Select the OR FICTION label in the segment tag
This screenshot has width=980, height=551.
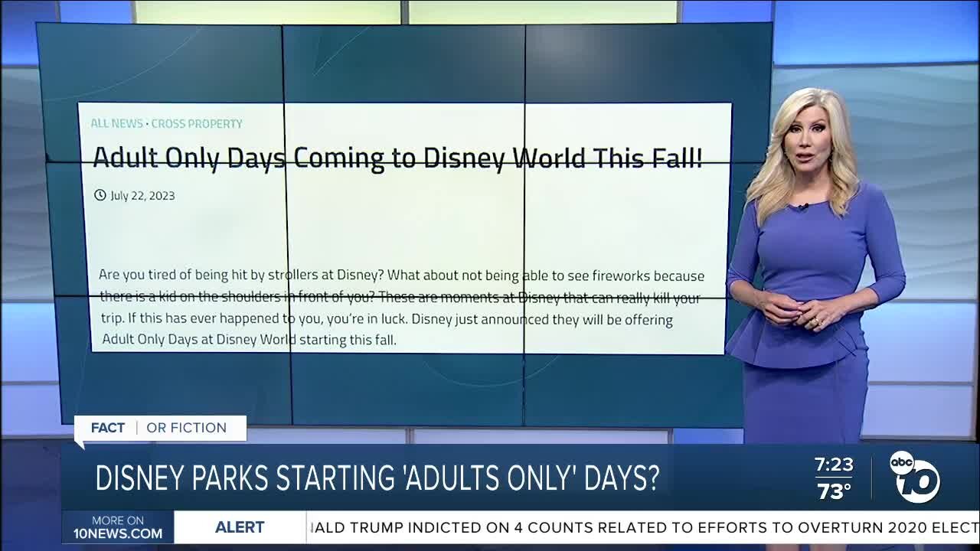pos(187,428)
